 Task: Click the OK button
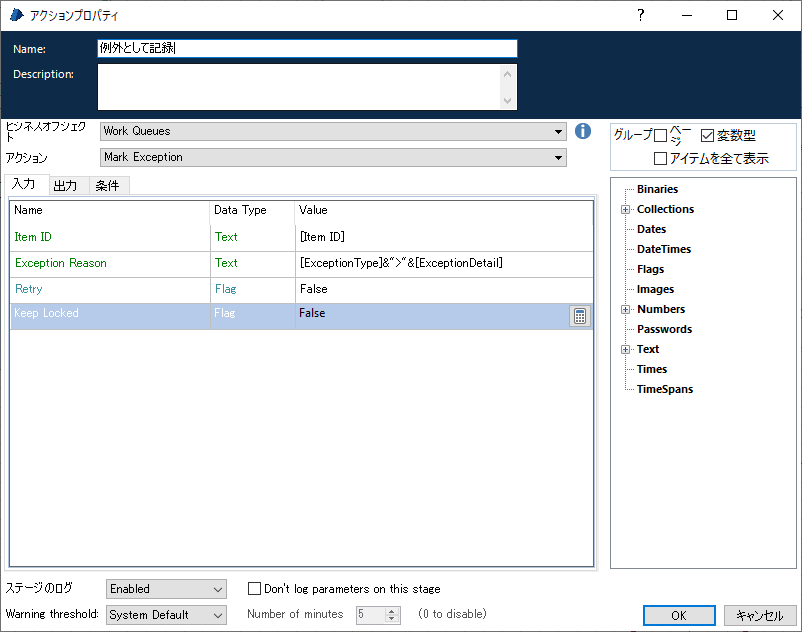click(679, 615)
